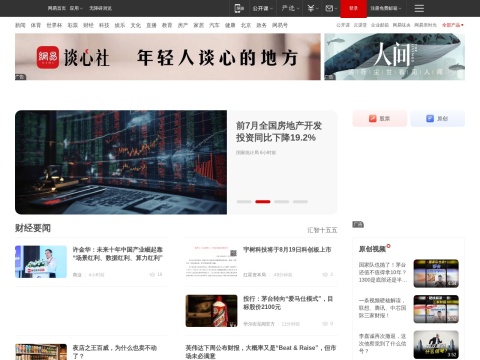Select the first carousel indicator
This screenshot has width=480, height=360.
[x=244, y=202]
